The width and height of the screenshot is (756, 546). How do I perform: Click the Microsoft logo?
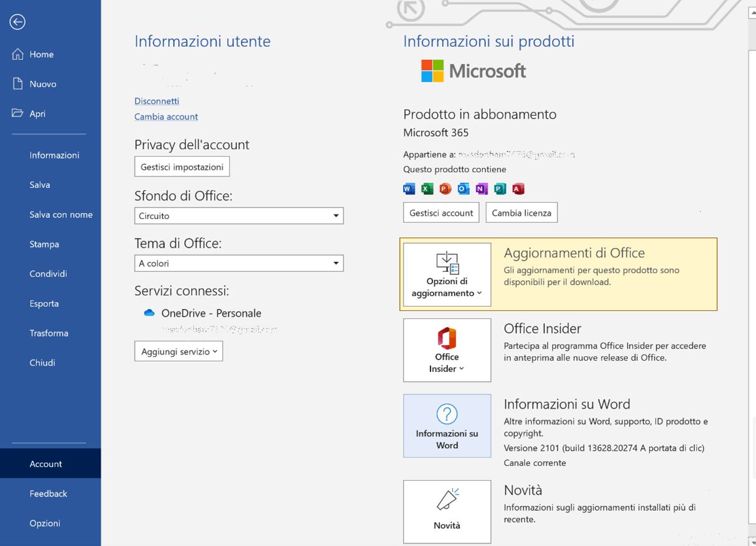[x=474, y=71]
